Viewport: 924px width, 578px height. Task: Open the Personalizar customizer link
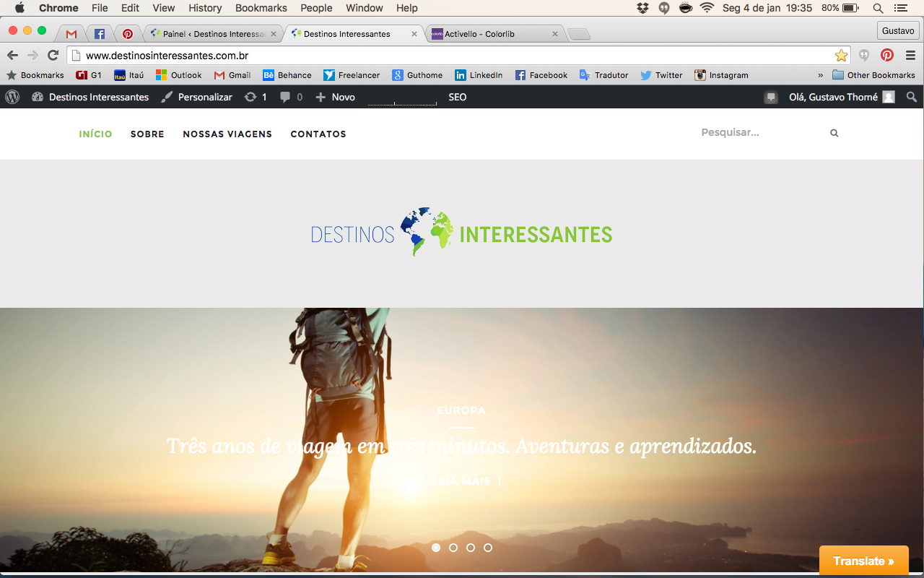point(196,97)
